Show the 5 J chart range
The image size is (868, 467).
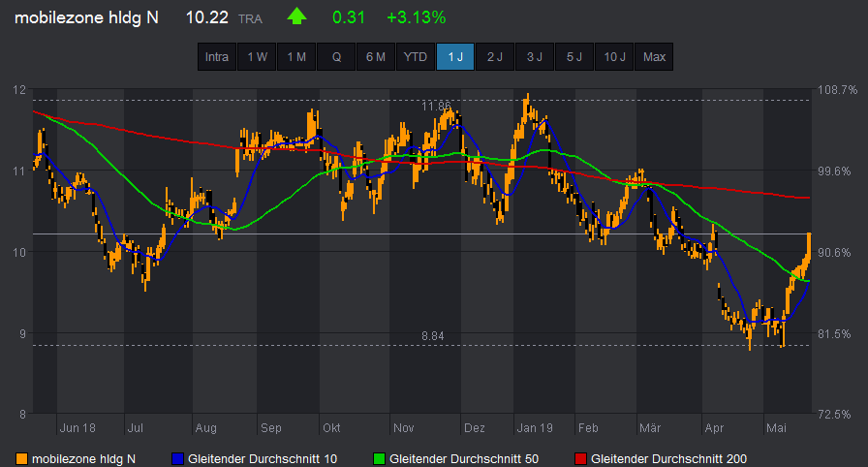click(x=574, y=57)
